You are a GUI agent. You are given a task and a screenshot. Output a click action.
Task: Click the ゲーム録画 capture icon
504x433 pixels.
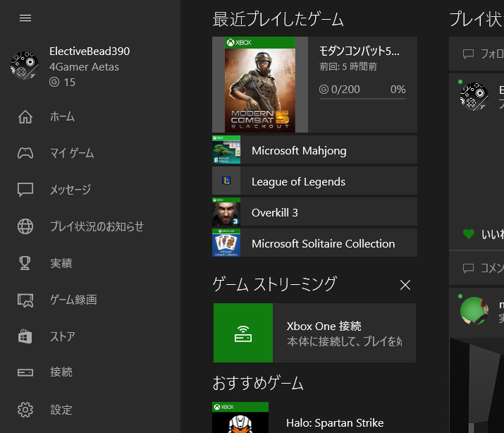(25, 300)
